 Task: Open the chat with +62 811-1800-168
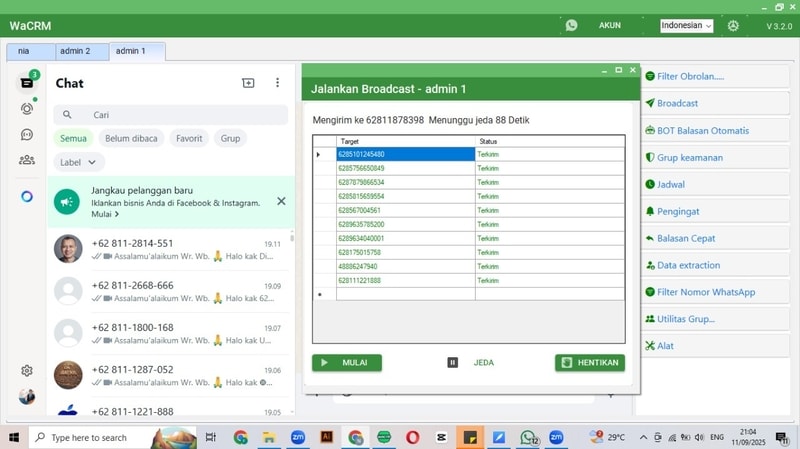[170, 333]
